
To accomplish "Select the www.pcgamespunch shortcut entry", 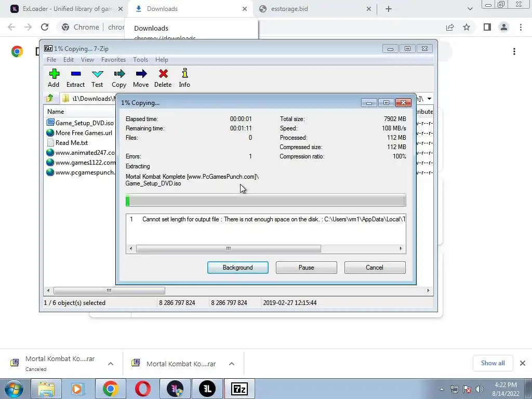I will tap(81, 172).
